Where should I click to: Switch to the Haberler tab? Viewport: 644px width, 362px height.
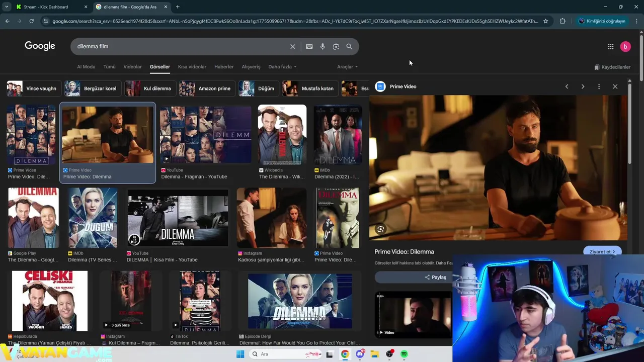(224, 67)
